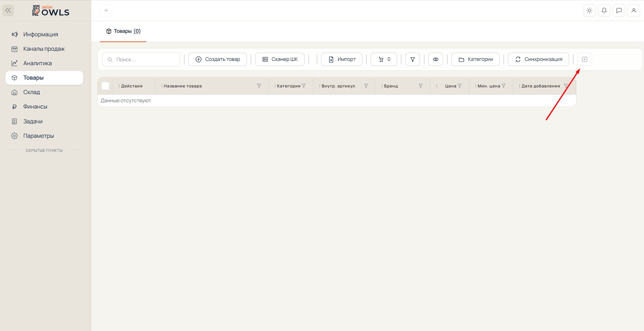Open Задачи in sidebar

point(44,121)
